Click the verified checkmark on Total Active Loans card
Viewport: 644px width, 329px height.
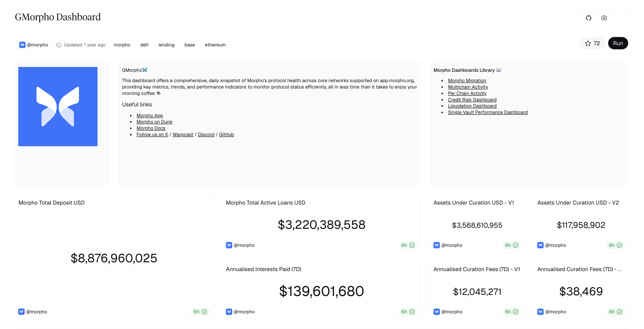[x=412, y=245]
